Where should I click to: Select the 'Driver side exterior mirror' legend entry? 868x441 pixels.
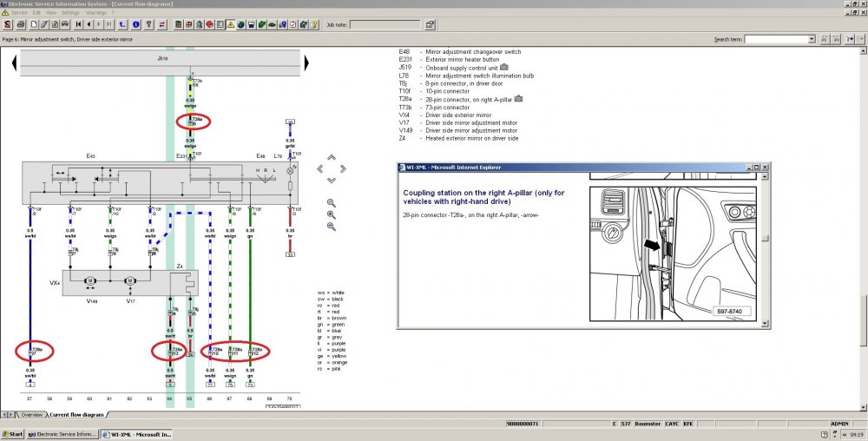[458, 115]
